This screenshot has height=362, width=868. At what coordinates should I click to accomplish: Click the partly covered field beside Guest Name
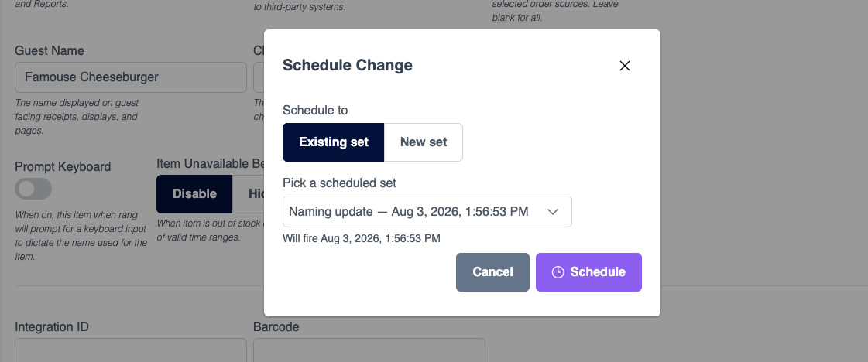[x=259, y=77]
